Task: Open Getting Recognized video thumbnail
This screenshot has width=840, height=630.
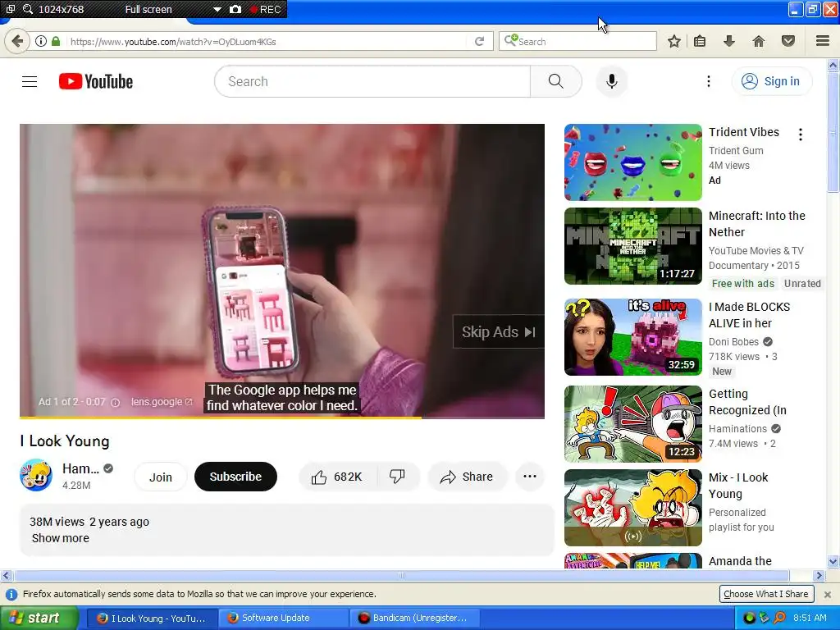Action: 632,424
